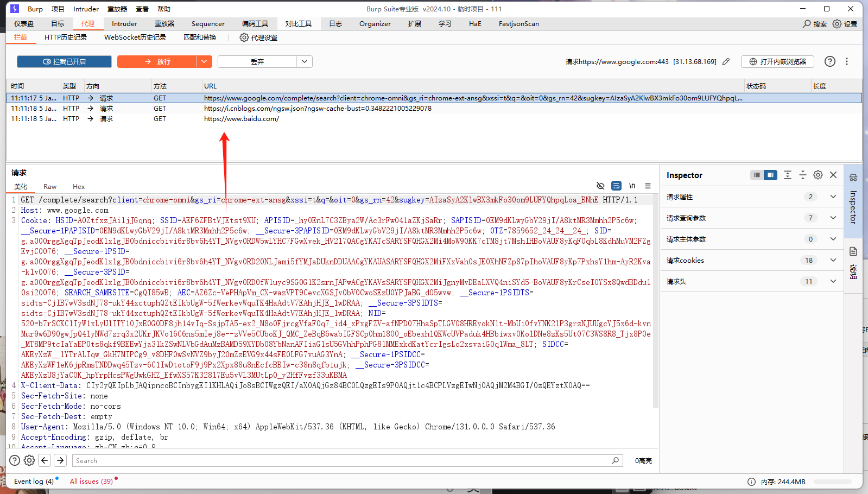This screenshot has height=494, width=868.
Task: Switch to the 对比工具 tab
Action: pos(299,24)
